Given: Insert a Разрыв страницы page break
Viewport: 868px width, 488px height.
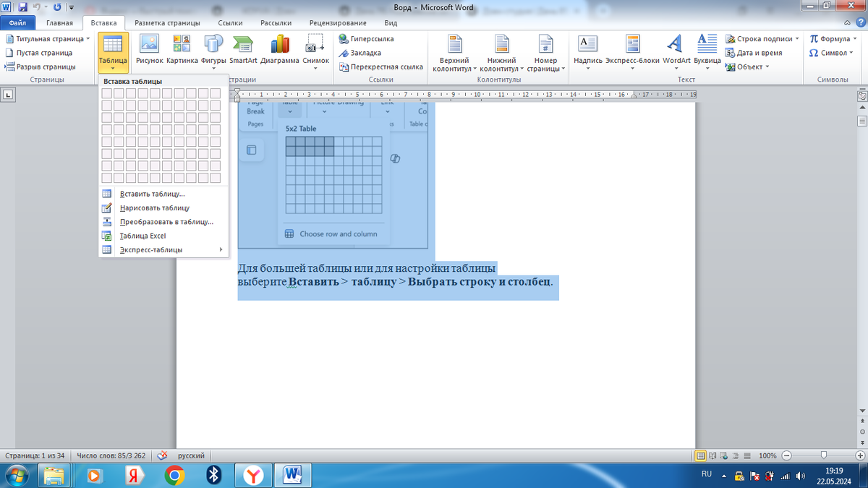Looking at the screenshot, I should click(40, 67).
